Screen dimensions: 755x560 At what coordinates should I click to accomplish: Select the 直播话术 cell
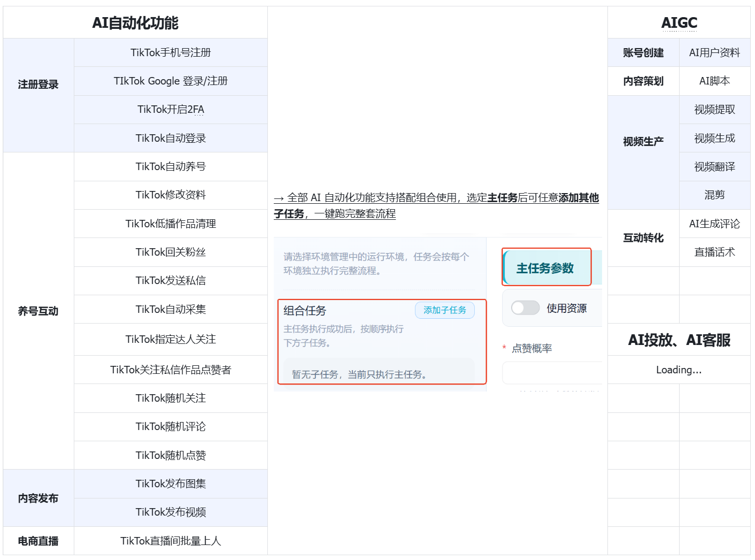(x=714, y=252)
